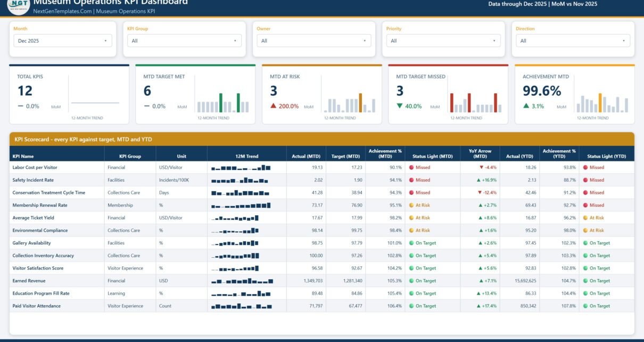644x342 pixels.
Task: Click the green On Target dot for Earned Revenue
Action: click(411, 281)
